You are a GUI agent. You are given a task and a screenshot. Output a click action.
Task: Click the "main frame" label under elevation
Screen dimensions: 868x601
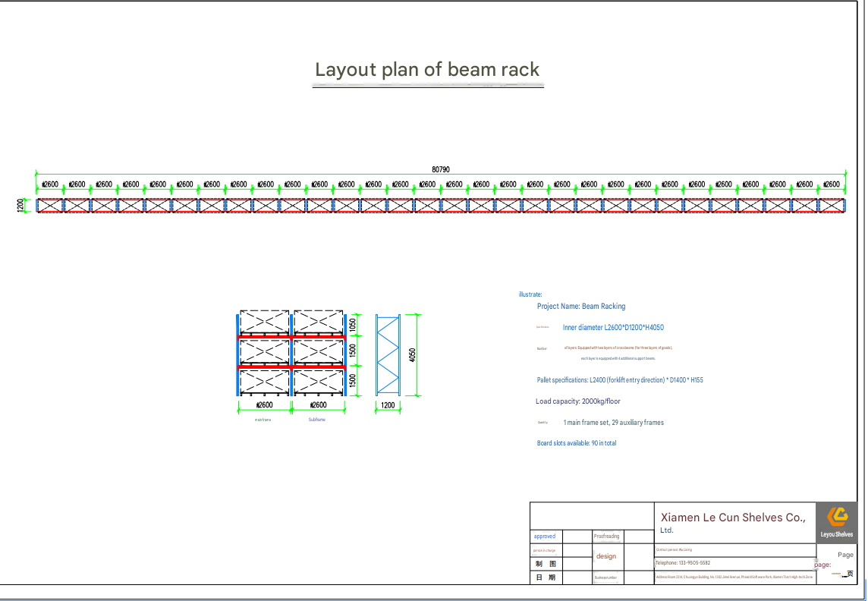[263, 420]
